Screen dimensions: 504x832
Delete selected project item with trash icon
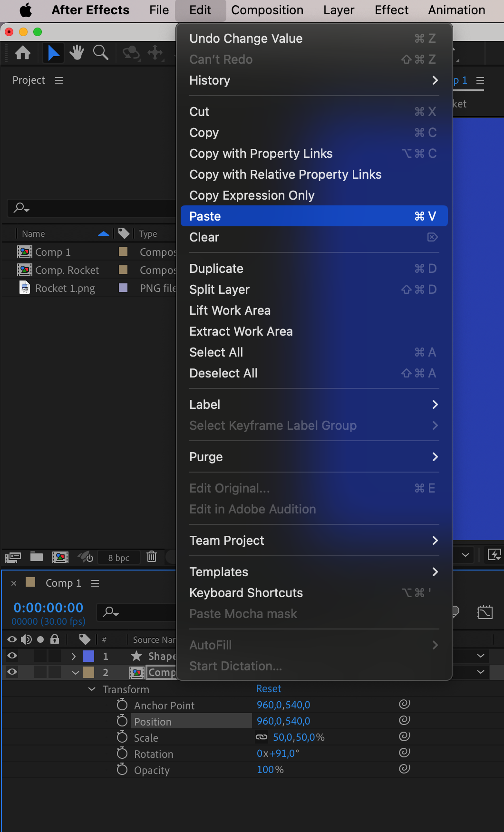152,556
